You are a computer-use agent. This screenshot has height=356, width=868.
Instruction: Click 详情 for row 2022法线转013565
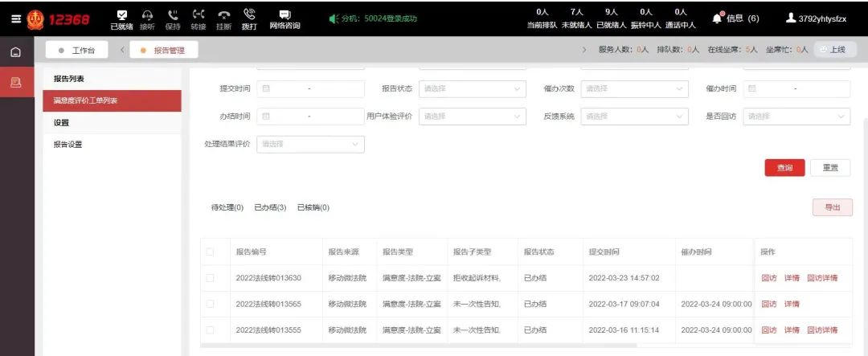792,304
